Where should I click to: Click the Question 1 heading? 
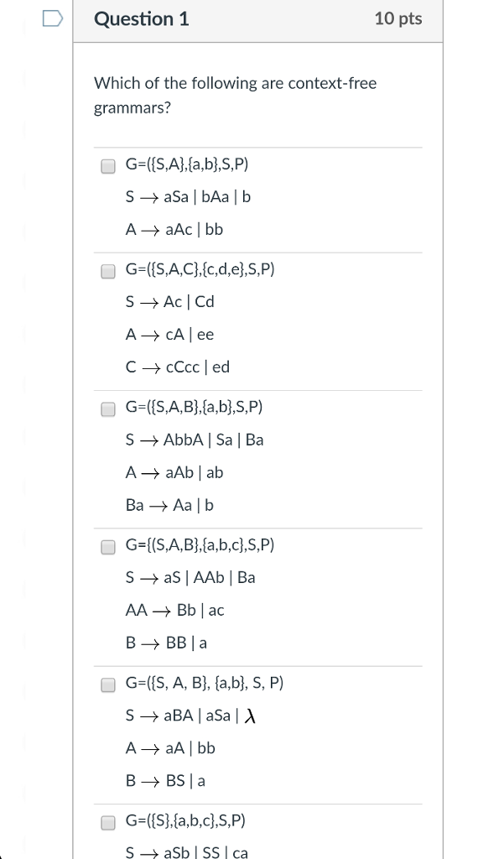click(x=141, y=20)
